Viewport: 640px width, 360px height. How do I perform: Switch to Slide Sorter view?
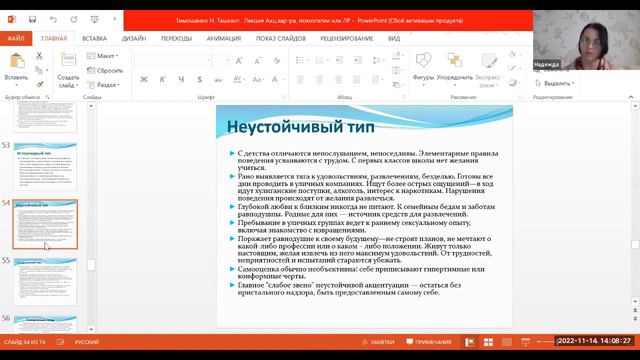(488, 342)
